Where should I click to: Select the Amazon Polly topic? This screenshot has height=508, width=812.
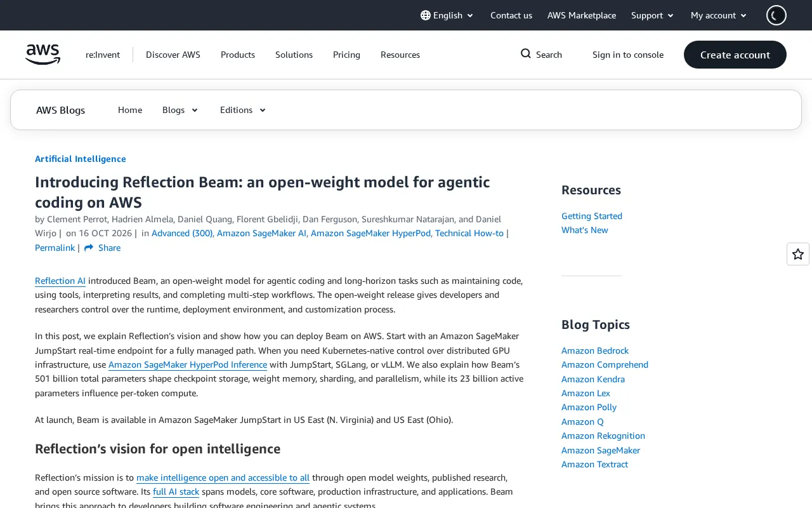[589, 407]
